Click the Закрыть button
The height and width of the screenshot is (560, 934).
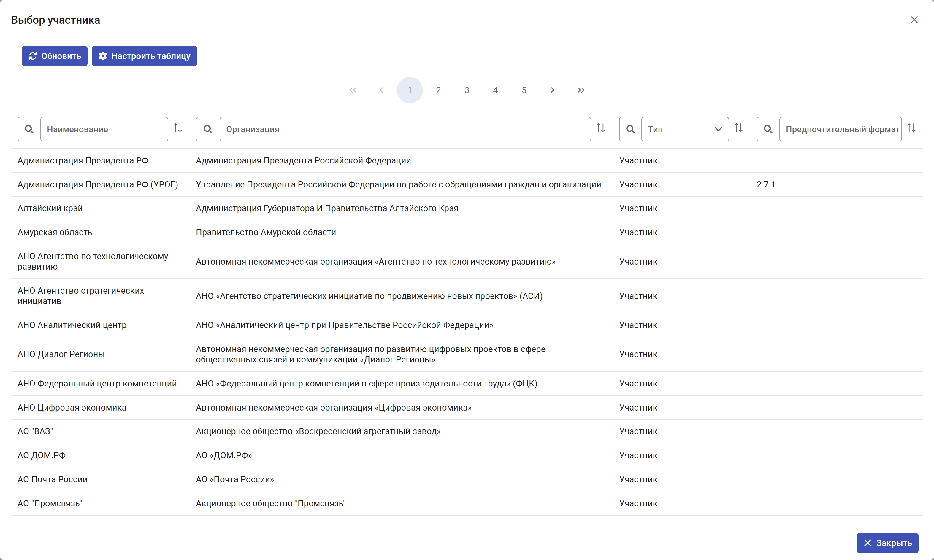888,543
